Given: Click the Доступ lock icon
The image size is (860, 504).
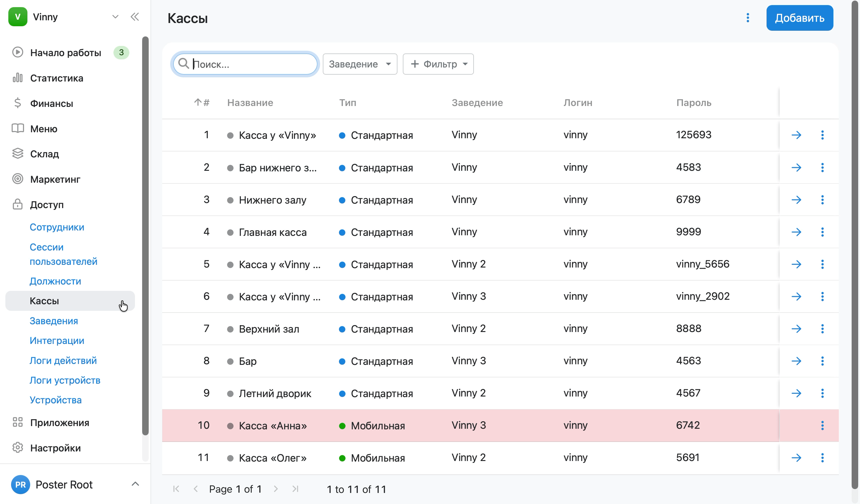Looking at the screenshot, I should [x=18, y=205].
